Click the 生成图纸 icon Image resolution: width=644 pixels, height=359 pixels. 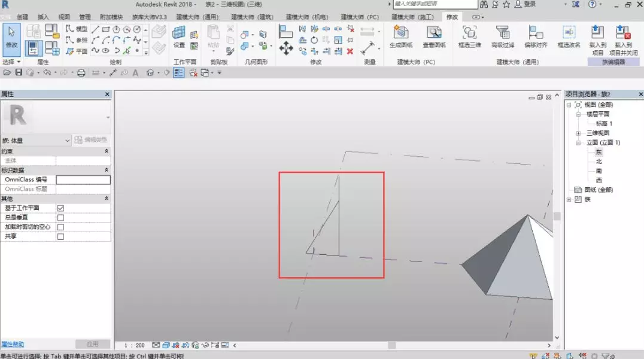tap(401, 36)
